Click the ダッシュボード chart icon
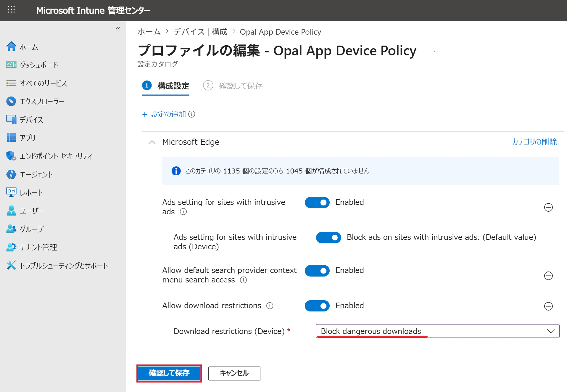567x392 pixels. 11,65
